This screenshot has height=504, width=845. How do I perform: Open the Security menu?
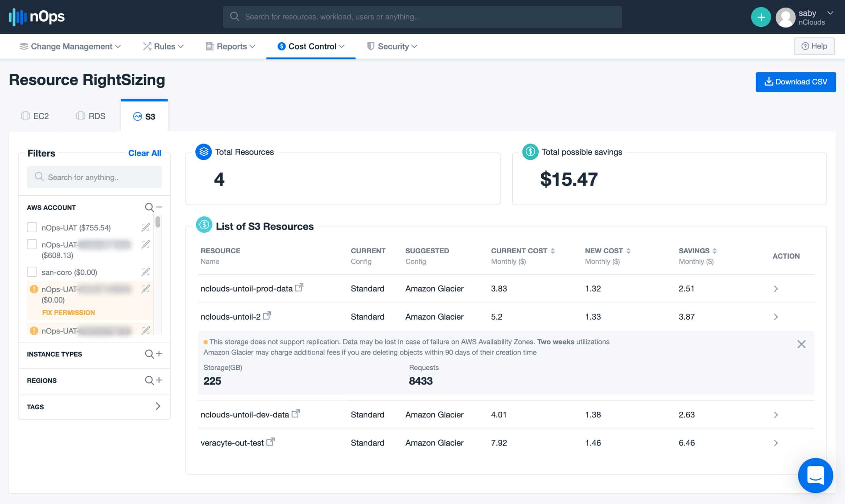392,46
